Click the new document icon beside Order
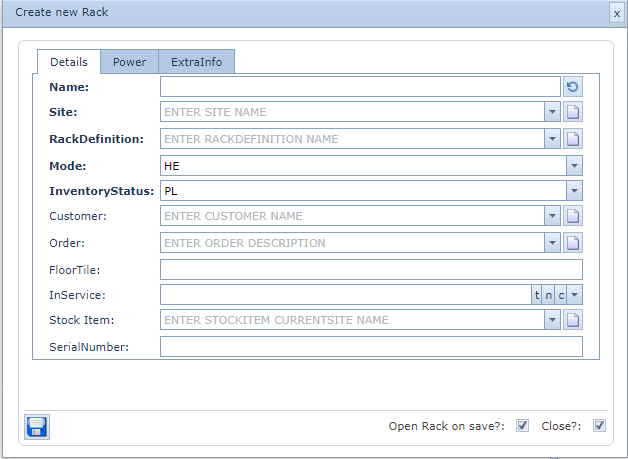628x459 pixels. point(573,242)
